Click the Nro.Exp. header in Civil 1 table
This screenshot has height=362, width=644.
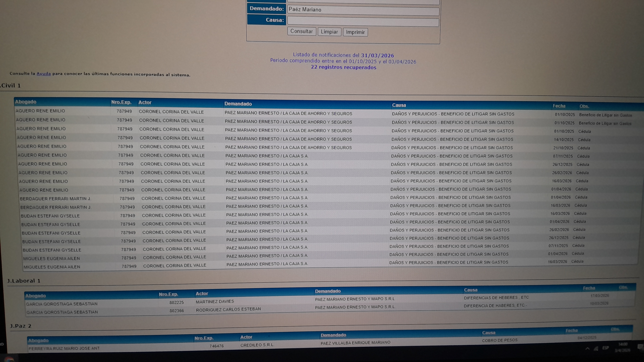click(x=121, y=102)
